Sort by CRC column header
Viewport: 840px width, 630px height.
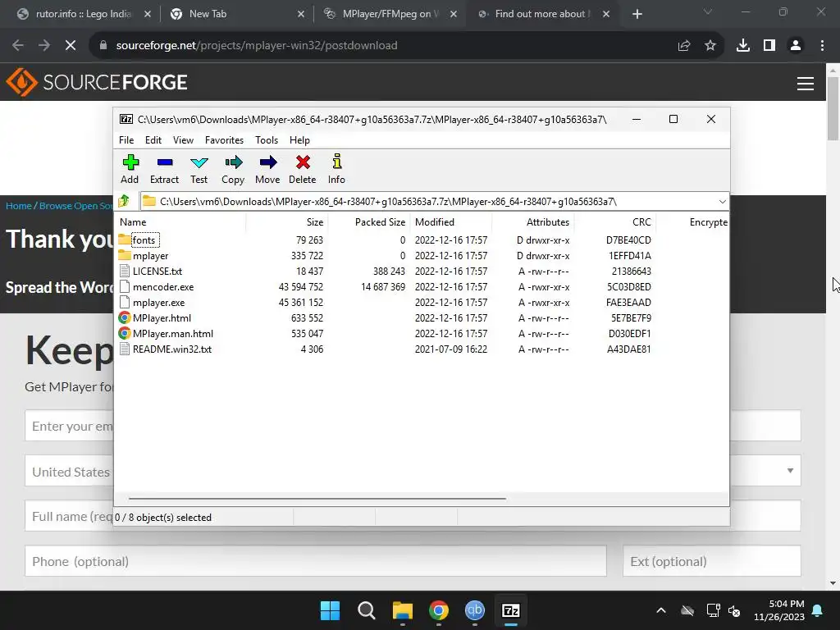pos(615,221)
